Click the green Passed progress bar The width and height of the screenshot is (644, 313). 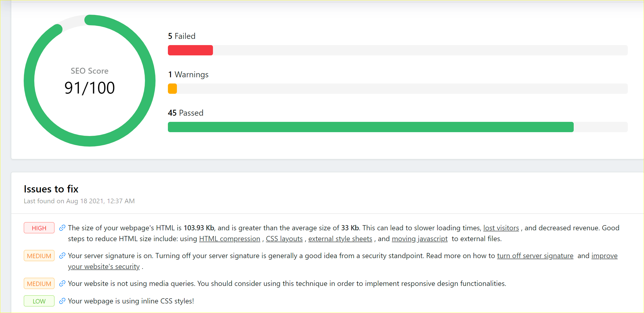pyautogui.click(x=370, y=127)
